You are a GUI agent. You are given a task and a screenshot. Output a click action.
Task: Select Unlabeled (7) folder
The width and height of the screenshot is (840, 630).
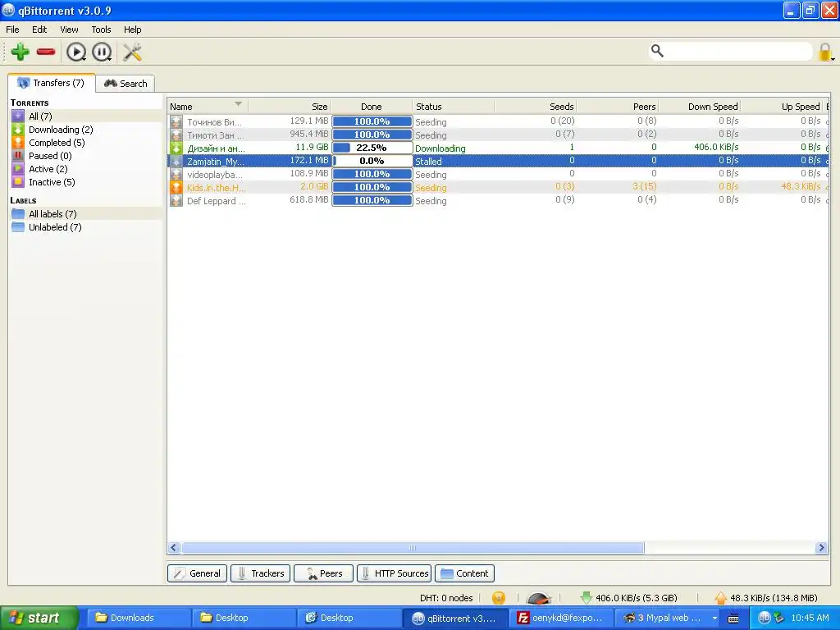85,227
